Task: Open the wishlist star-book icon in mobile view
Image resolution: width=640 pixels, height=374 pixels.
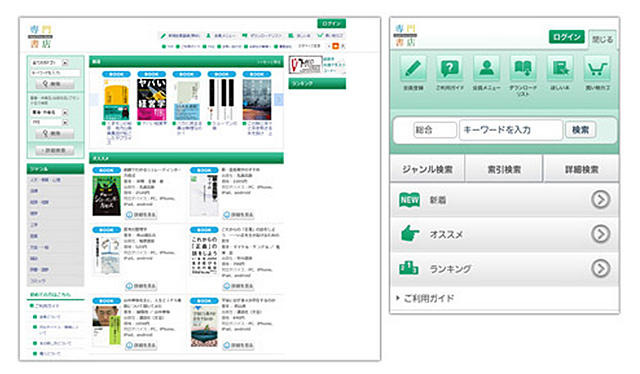Action: (x=560, y=68)
